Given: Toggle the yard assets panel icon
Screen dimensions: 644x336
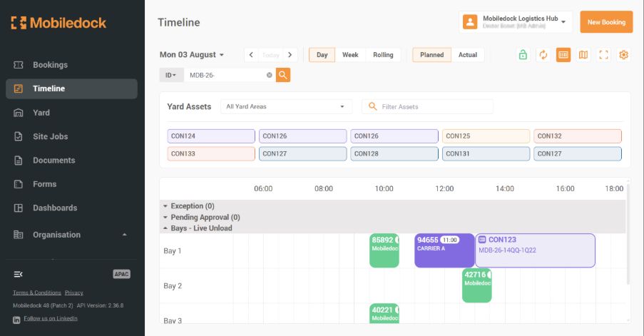Looking at the screenshot, I should click(563, 55).
